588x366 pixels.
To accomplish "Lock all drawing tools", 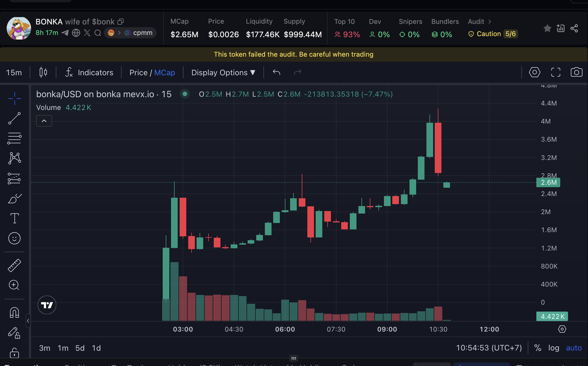I will pyautogui.click(x=14, y=353).
